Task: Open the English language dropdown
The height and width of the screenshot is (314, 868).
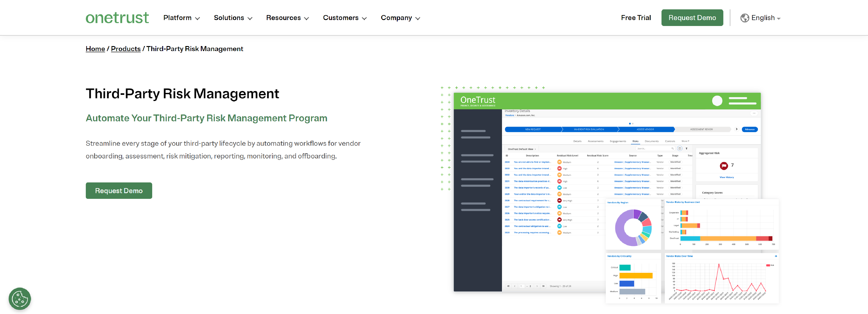Action: (766, 18)
